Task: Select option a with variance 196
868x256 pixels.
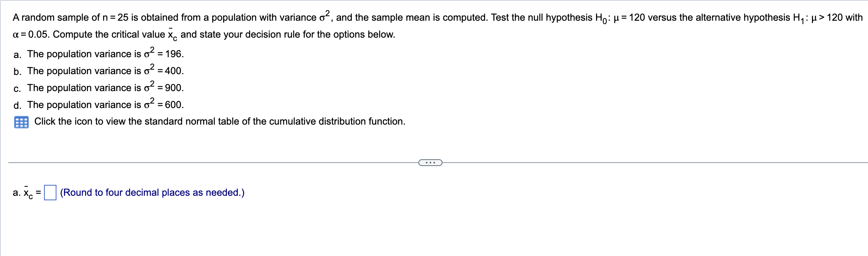Action: click(x=98, y=53)
